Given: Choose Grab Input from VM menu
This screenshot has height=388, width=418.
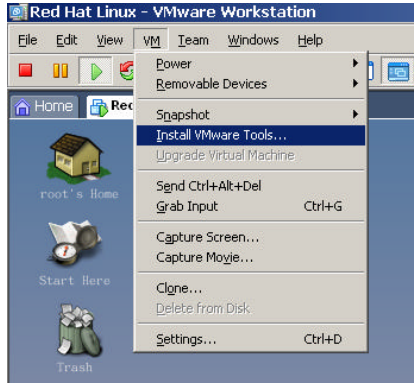Looking at the screenshot, I should tap(251, 206).
